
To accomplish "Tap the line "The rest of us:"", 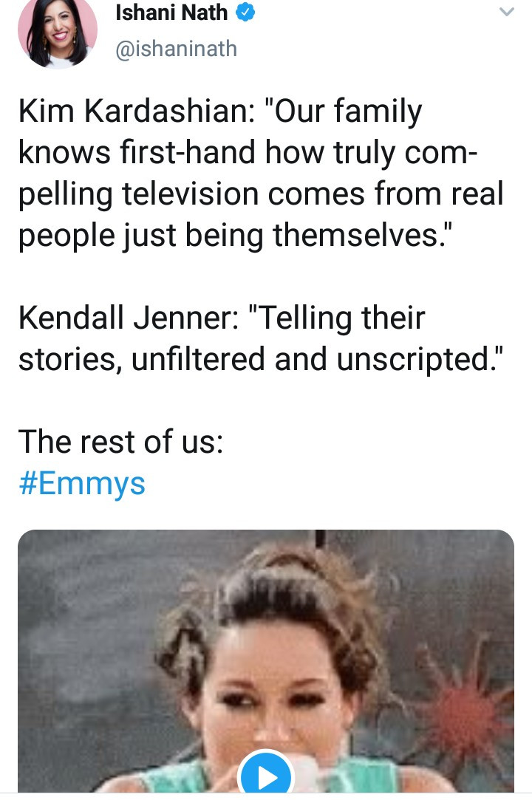I will pyautogui.click(x=120, y=442).
